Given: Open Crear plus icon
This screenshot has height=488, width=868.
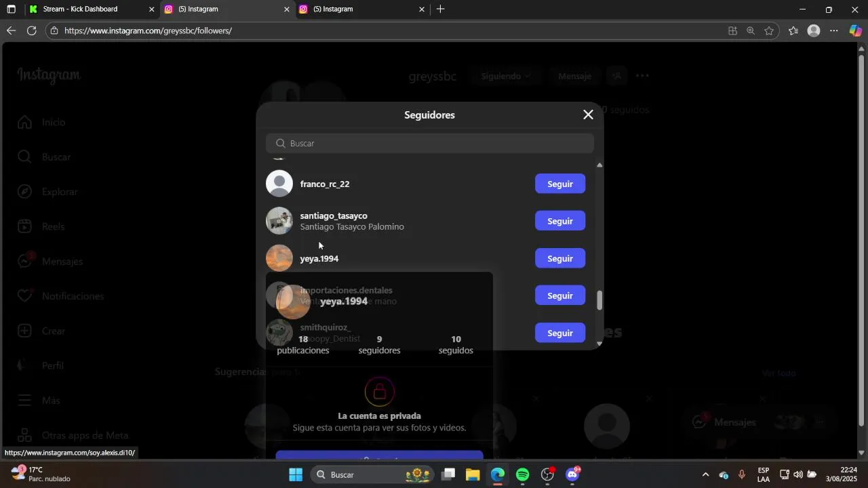Looking at the screenshot, I should [x=24, y=331].
